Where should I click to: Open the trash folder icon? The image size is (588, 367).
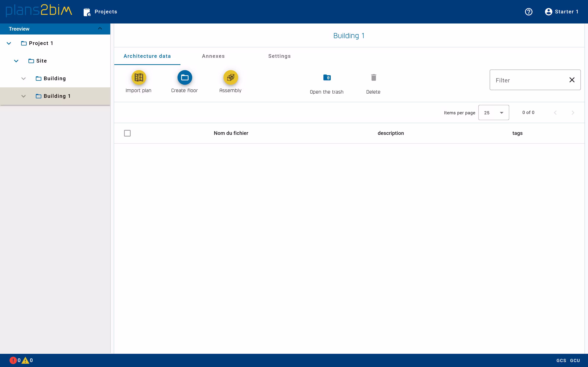[327, 77]
